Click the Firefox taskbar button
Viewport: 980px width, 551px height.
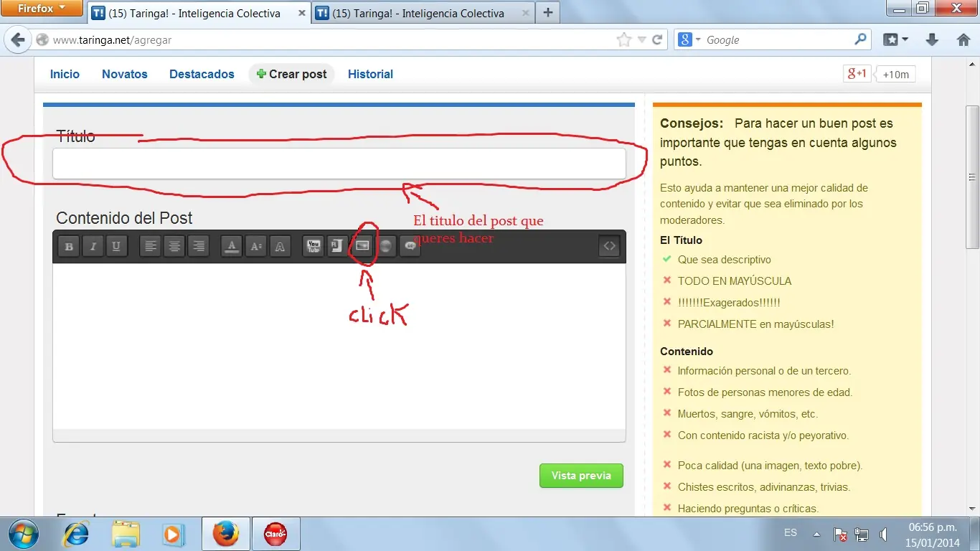tap(225, 534)
